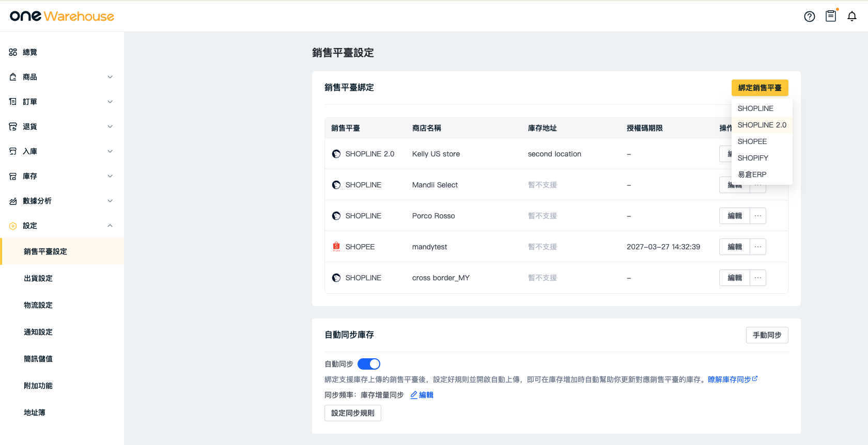Click the Shopline logo in cross border_MY row

[336, 278]
